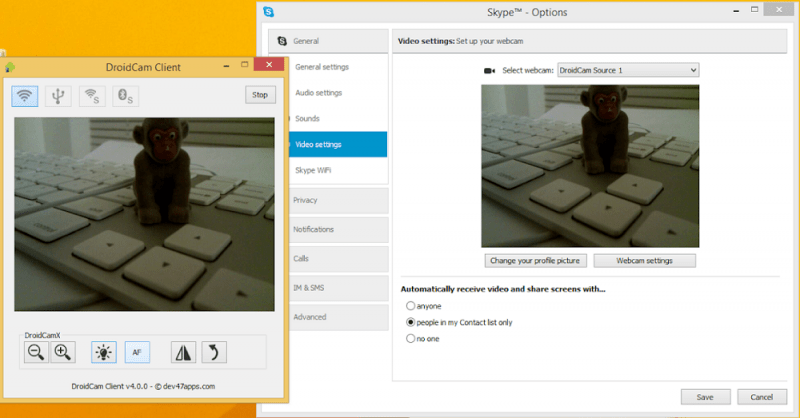Click the DroidCamX zoom out icon

pyautogui.click(x=36, y=352)
